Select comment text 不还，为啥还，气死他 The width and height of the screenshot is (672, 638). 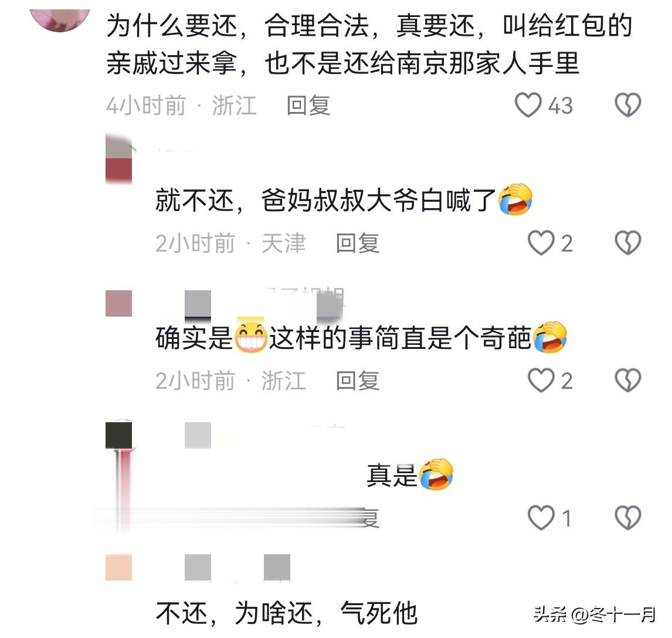click(286, 613)
